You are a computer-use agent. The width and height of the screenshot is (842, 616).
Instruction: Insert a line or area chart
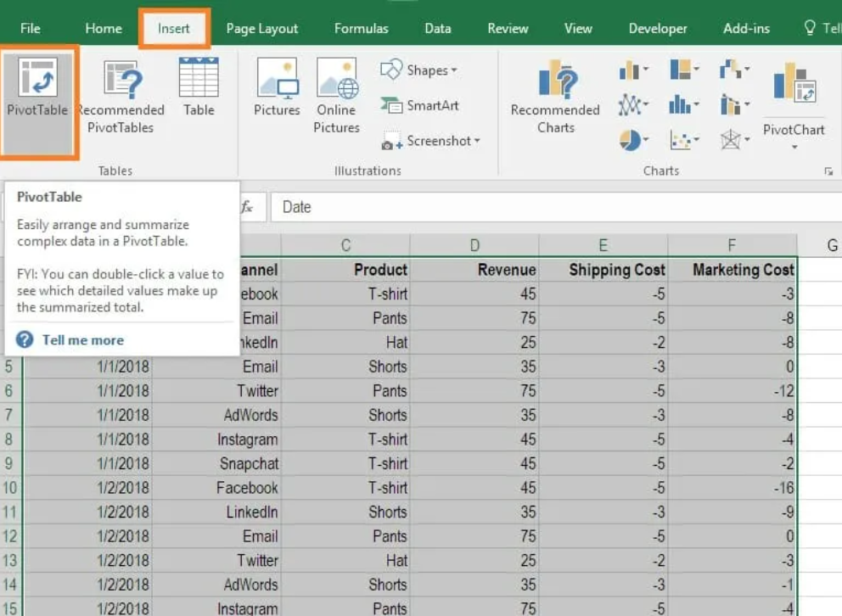pos(634,104)
